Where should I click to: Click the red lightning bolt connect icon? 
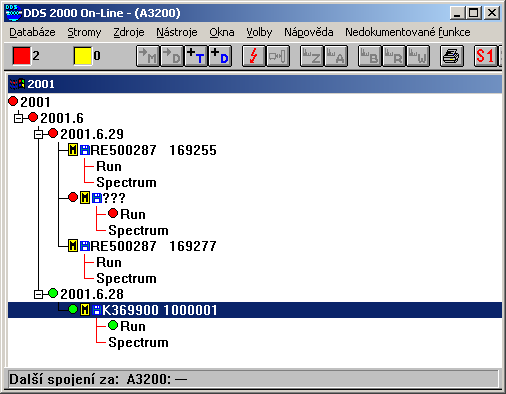click(254, 56)
